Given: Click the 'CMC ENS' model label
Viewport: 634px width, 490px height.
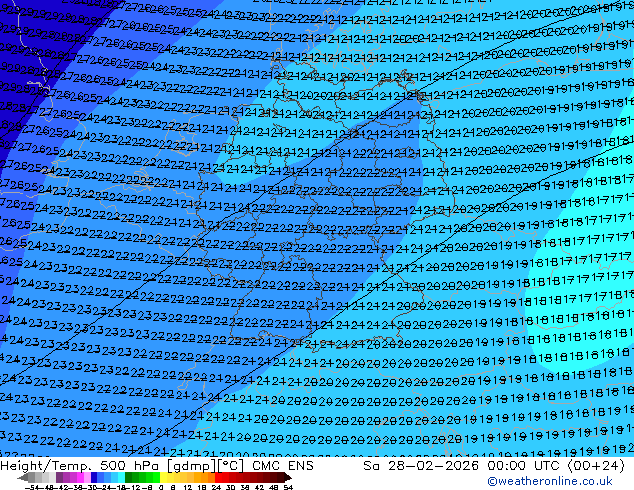Looking at the screenshot, I should pos(283,465).
